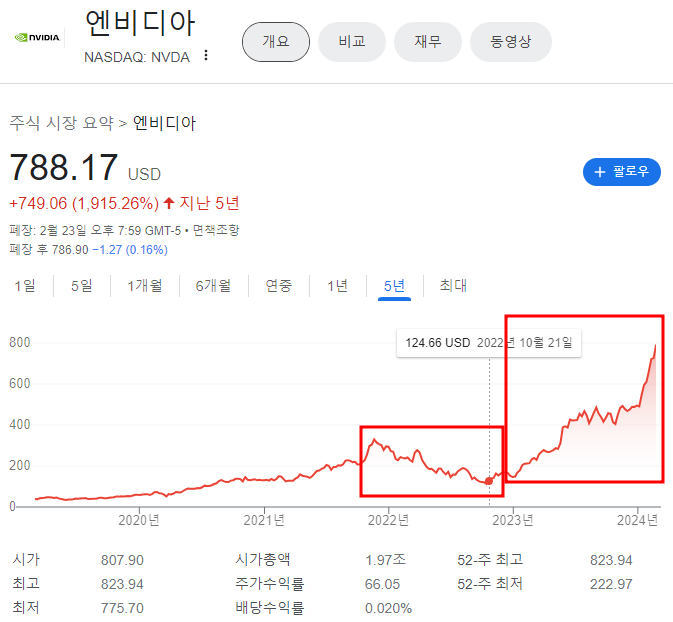Click the 52-주 최저 value 222.97
This screenshot has height=622, width=673.
pyautogui.click(x=611, y=584)
